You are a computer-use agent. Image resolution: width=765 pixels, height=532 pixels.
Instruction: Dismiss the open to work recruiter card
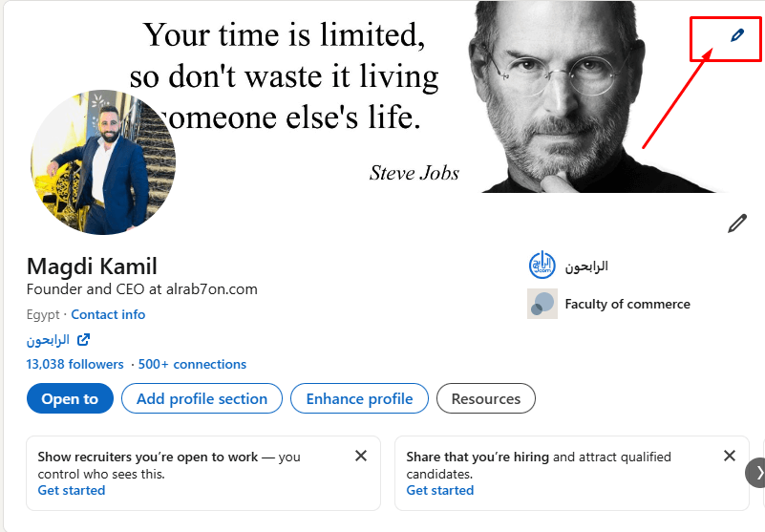point(361,456)
